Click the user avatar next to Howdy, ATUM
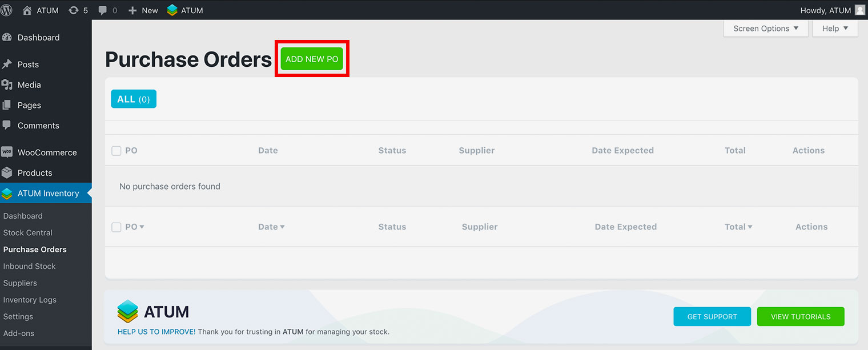 pos(859,10)
